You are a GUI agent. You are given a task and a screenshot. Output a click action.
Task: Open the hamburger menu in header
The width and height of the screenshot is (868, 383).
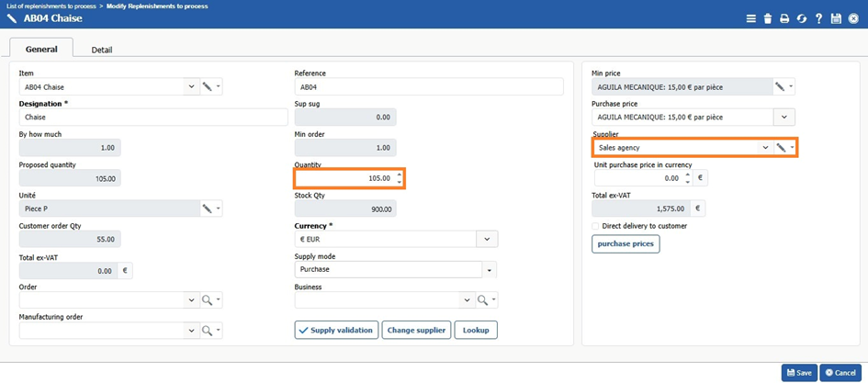[x=750, y=18]
